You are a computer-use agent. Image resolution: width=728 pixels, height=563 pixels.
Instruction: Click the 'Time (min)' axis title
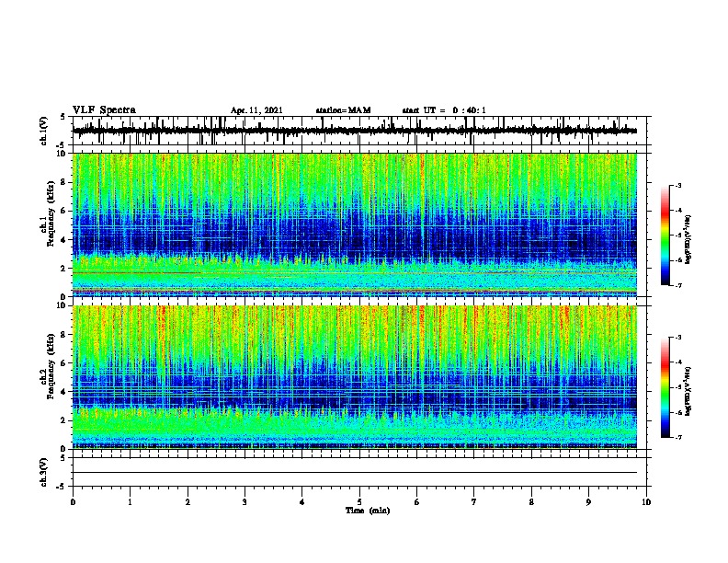[368, 511]
